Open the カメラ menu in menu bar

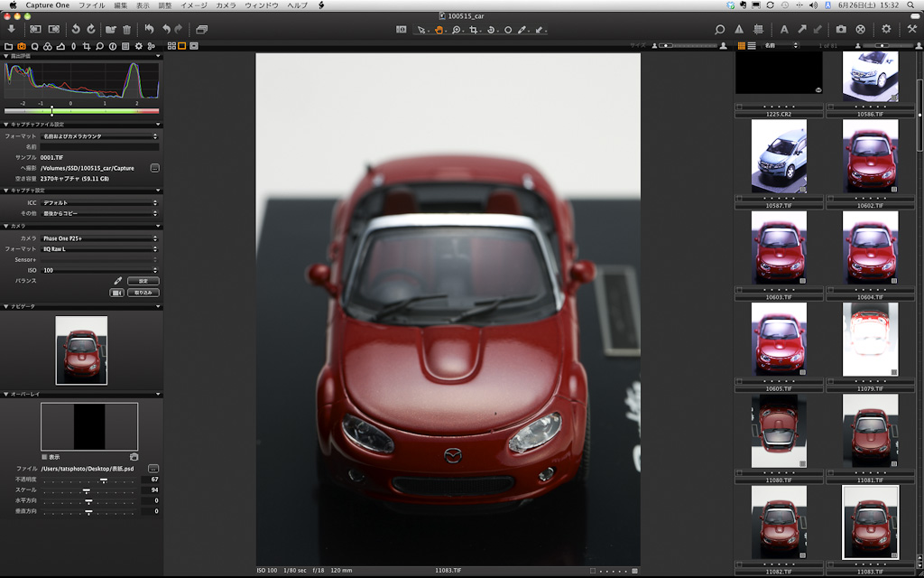pos(225,5)
